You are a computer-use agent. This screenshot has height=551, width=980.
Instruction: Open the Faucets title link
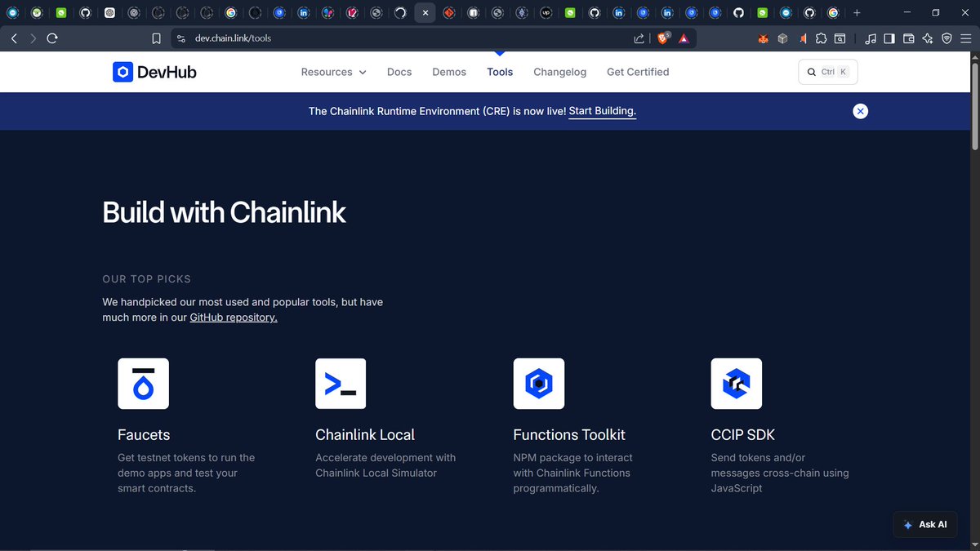pos(144,435)
